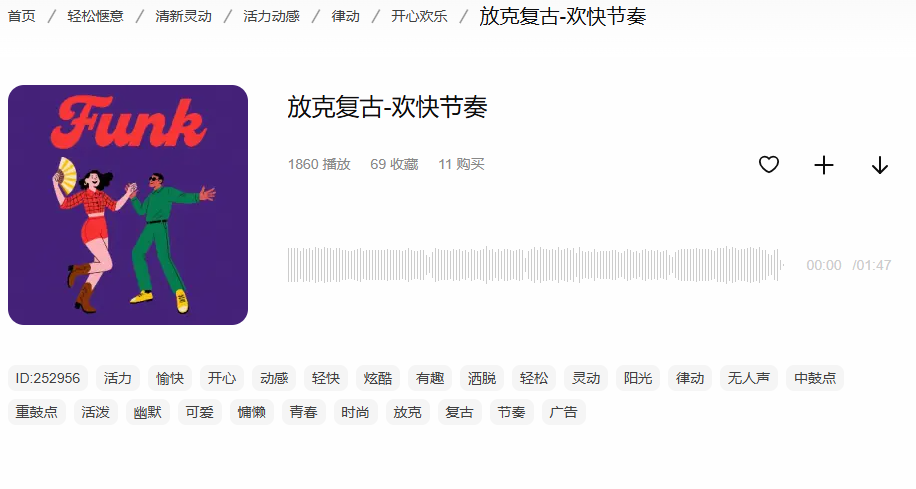Select the 重鼓点 tag
Image resolution: width=916 pixels, height=489 pixels.
[x=37, y=412]
